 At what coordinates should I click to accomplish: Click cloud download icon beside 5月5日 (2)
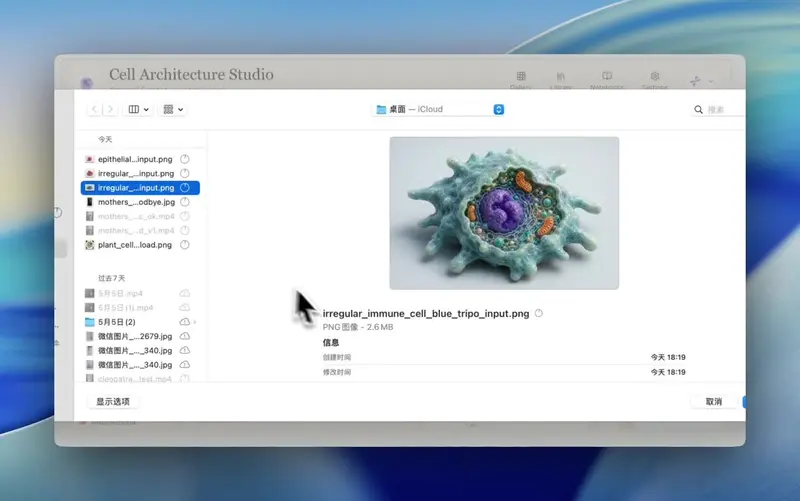185,322
